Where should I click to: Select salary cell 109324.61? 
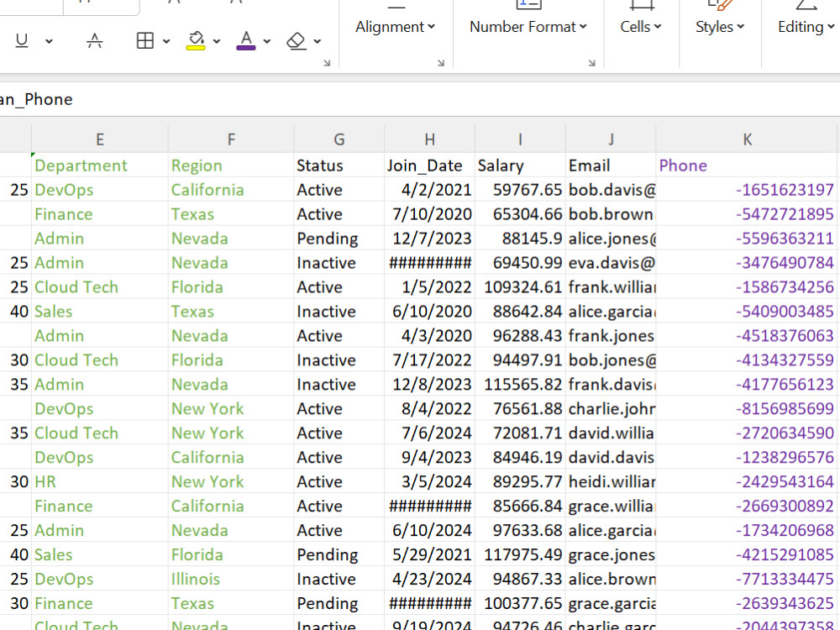coord(520,287)
